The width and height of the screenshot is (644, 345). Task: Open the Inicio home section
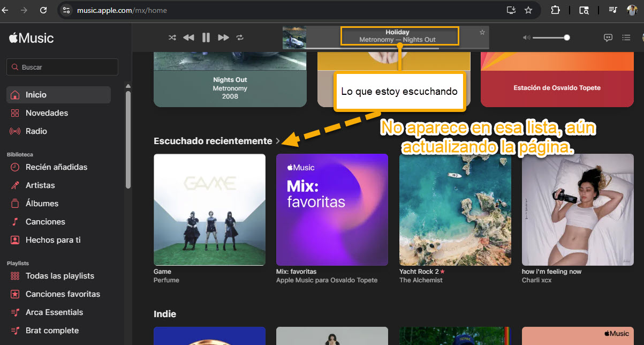tap(58, 95)
